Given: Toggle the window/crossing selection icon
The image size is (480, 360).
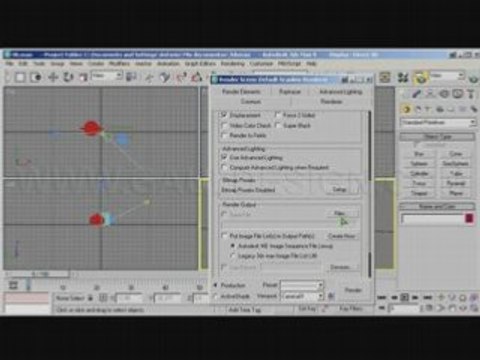Looking at the screenshot, I should [36, 77].
